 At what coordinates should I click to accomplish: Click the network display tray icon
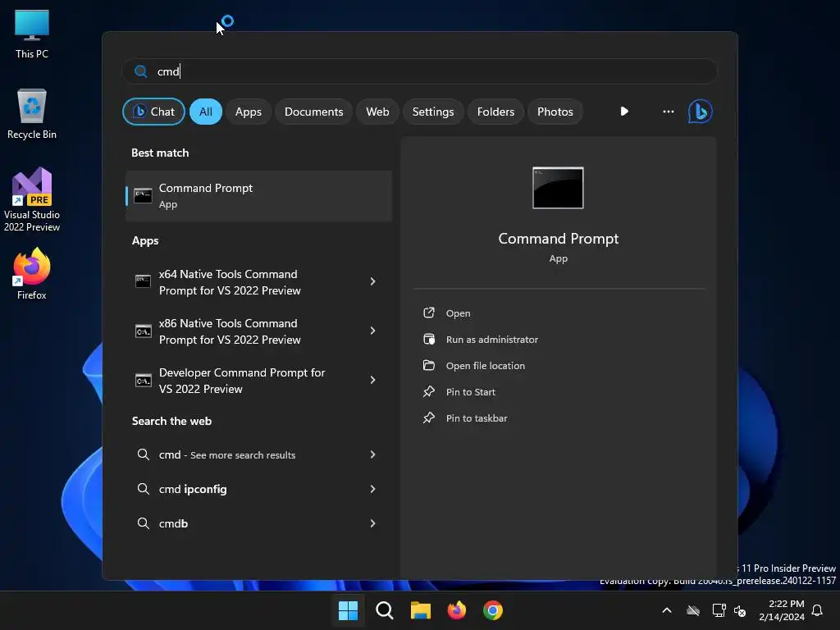[719, 610]
